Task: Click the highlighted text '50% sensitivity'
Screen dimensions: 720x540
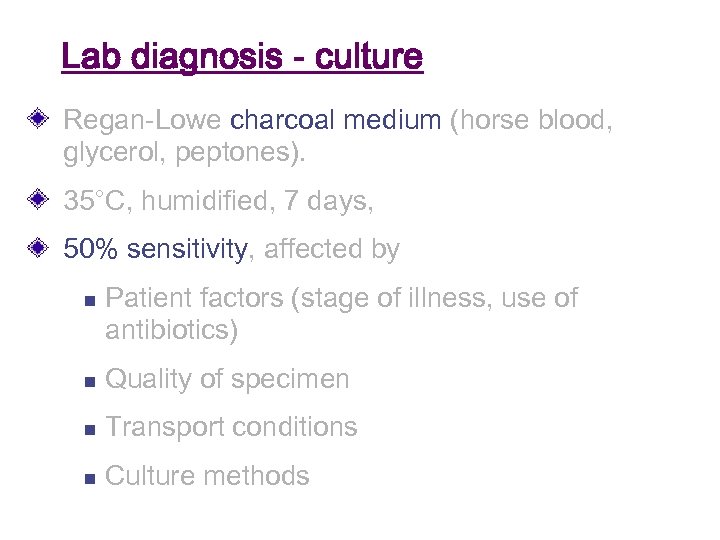Action: pyautogui.click(x=155, y=249)
